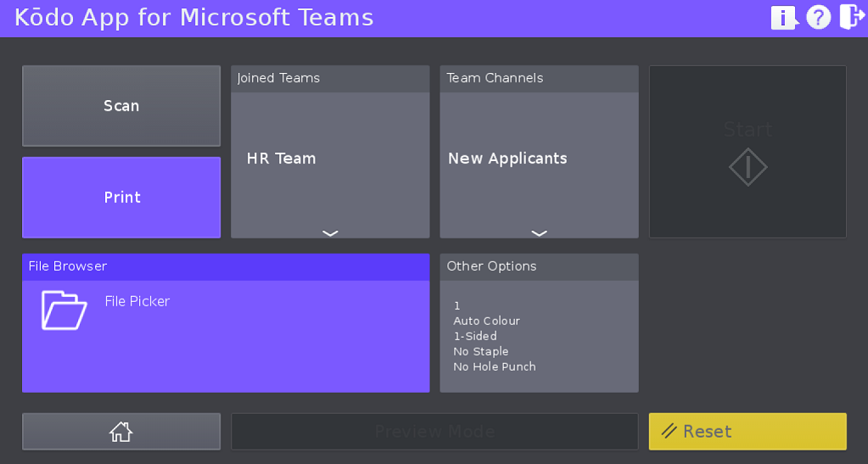The height and width of the screenshot is (464, 868).
Task: Click the slashes icon on the Reset button
Action: click(669, 432)
